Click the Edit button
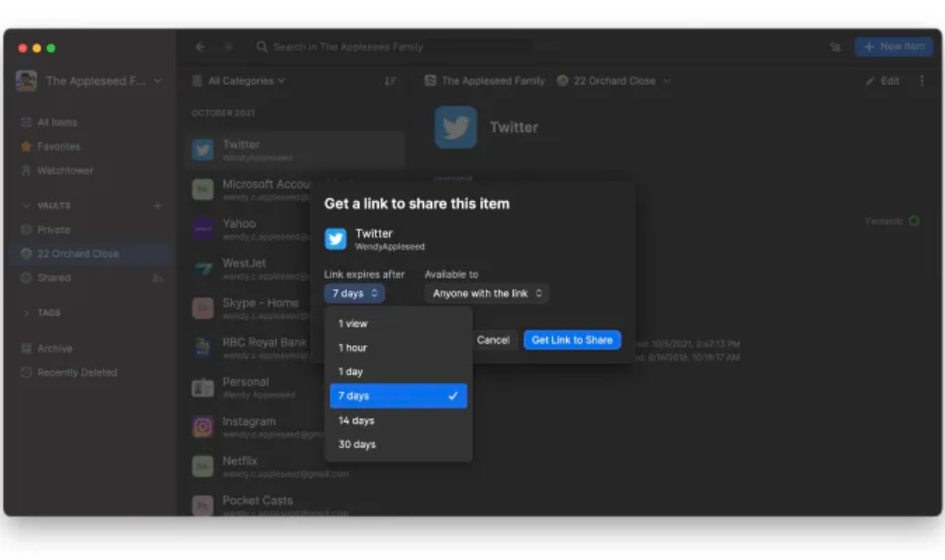945x560 pixels. (x=883, y=80)
